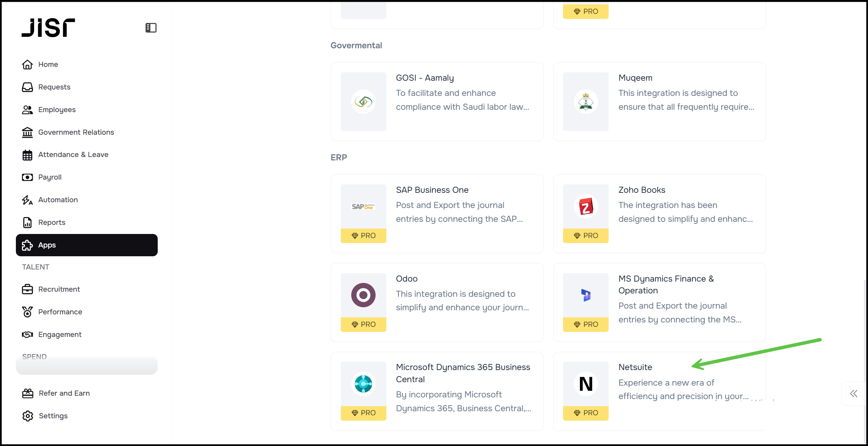Go to Payroll in the sidebar
This screenshot has height=446, width=868.
(50, 177)
